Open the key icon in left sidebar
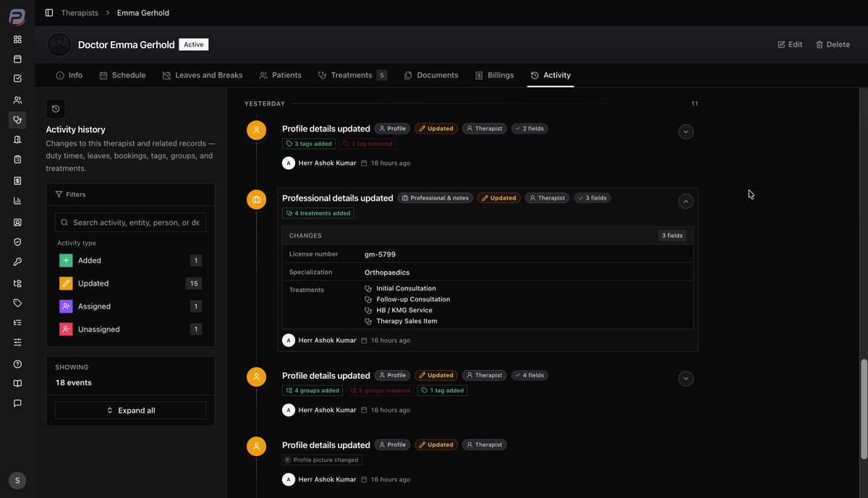Viewport: 868px width, 498px height. click(x=17, y=262)
